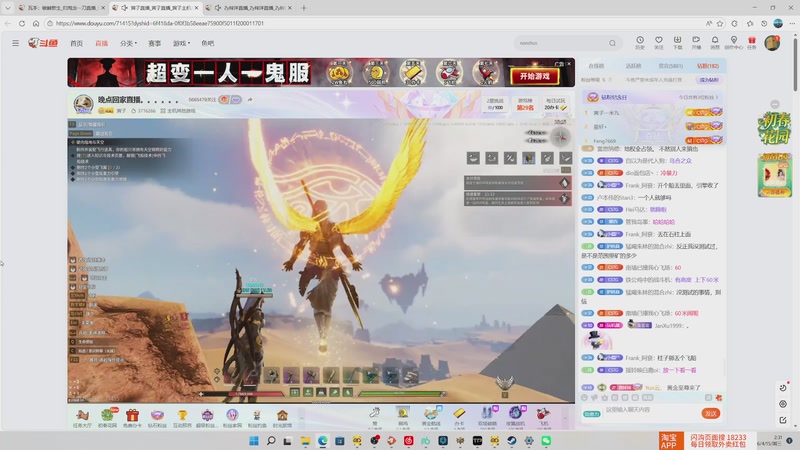This screenshot has width=800, height=450.
Task: Click the browser refresh button
Action: (22, 23)
